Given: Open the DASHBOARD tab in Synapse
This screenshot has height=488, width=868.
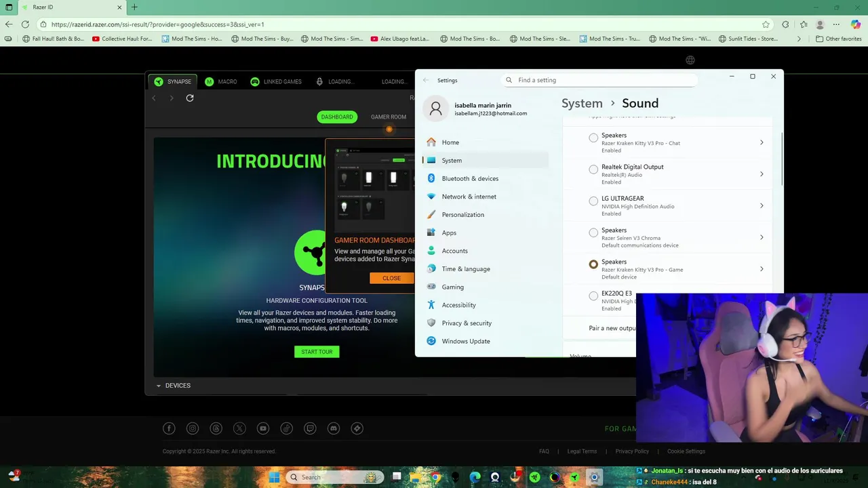Looking at the screenshot, I should coord(337,117).
